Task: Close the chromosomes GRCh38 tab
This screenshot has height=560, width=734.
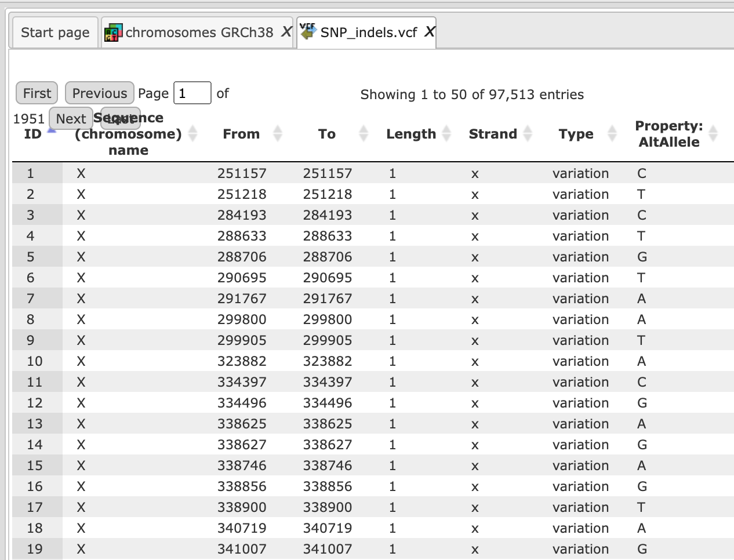Action: click(286, 32)
